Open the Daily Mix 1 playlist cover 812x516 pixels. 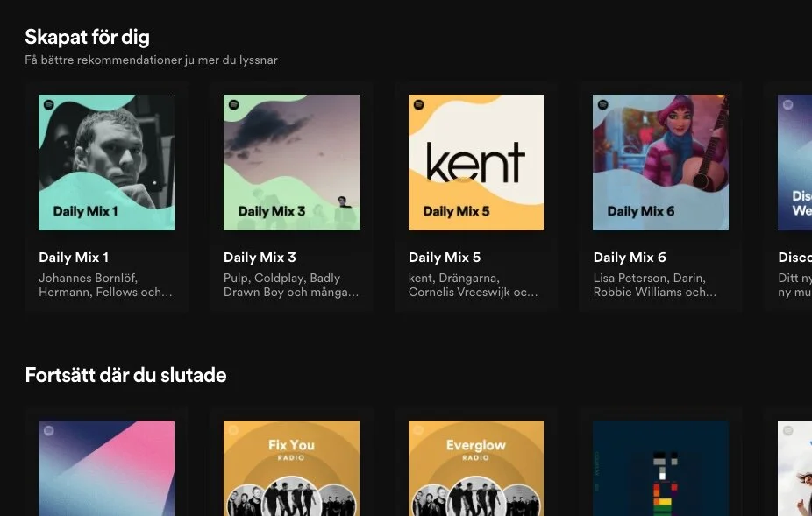(106, 162)
